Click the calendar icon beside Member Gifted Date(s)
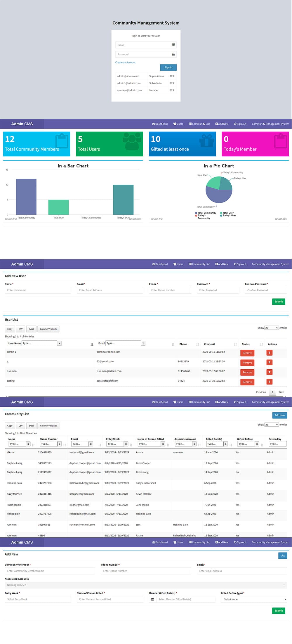292x644 pixels. coord(152,599)
